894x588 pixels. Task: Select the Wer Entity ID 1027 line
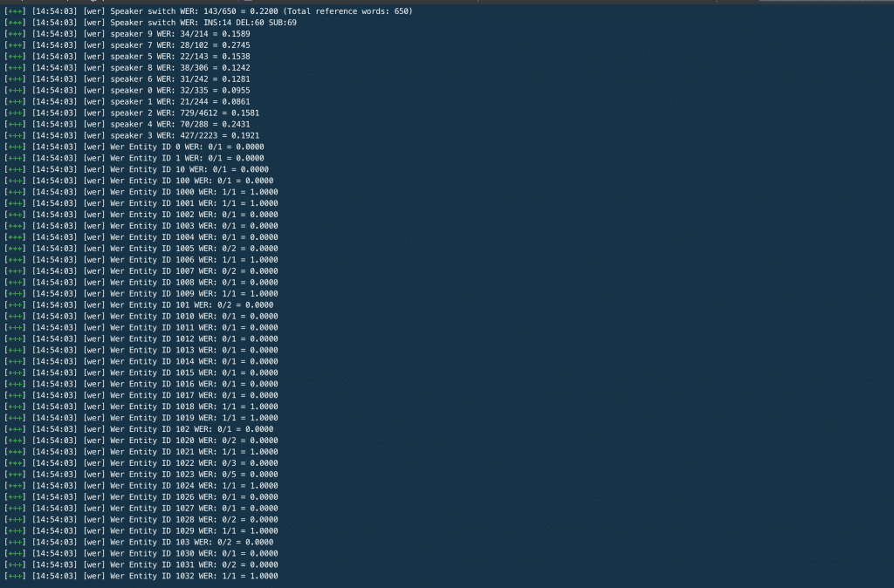pyautogui.click(x=141, y=509)
